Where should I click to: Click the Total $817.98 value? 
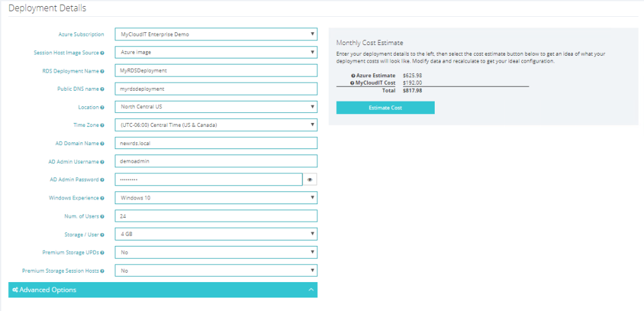pos(413,91)
